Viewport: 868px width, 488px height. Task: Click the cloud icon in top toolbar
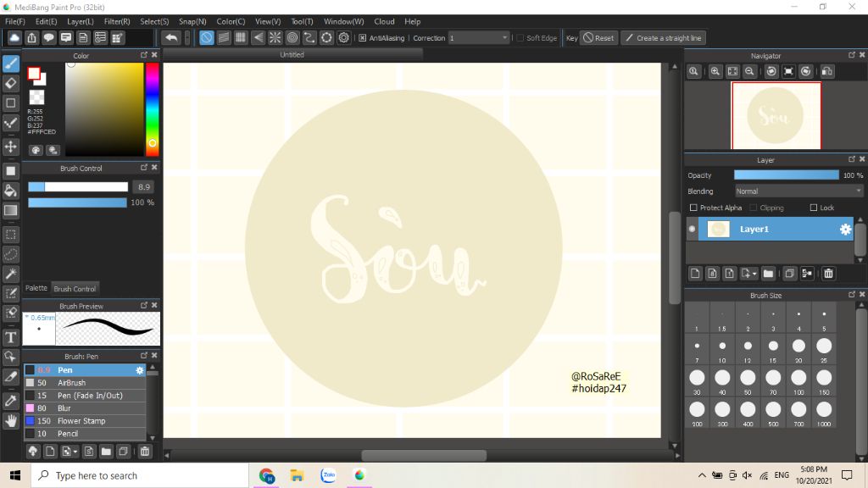coord(14,37)
